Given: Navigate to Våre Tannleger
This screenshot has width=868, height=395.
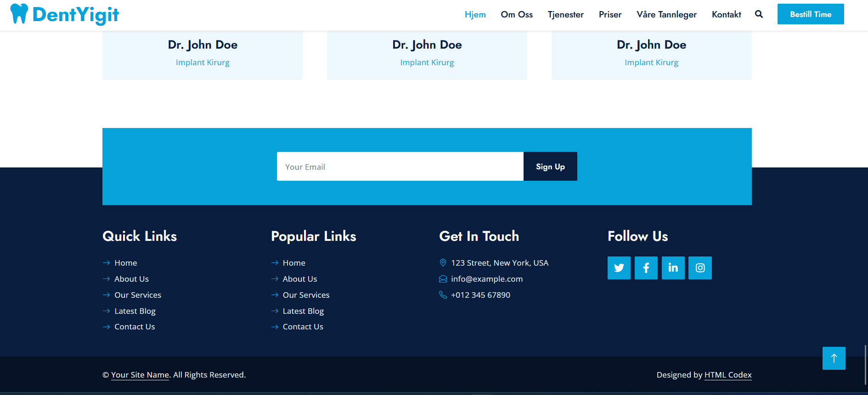Looking at the screenshot, I should [666, 15].
